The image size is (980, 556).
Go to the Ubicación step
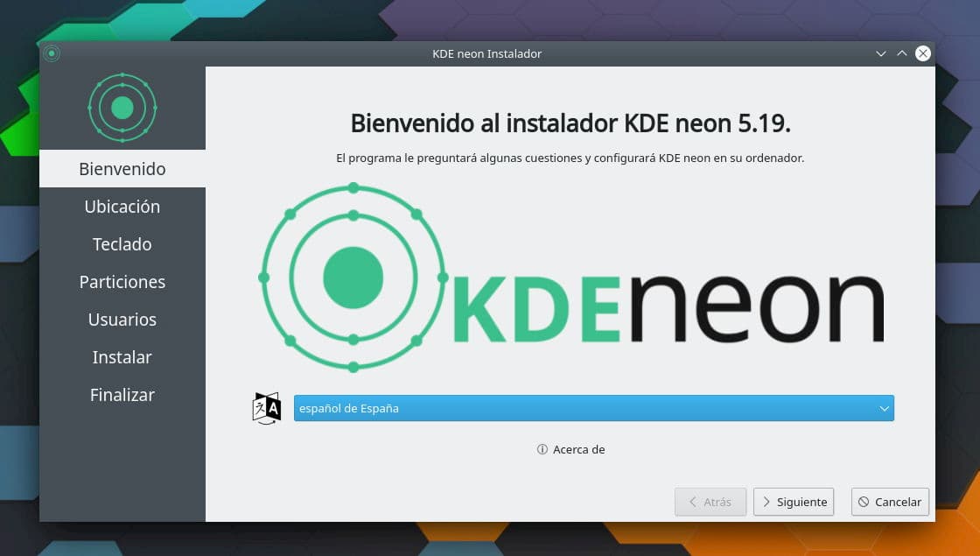coord(122,207)
